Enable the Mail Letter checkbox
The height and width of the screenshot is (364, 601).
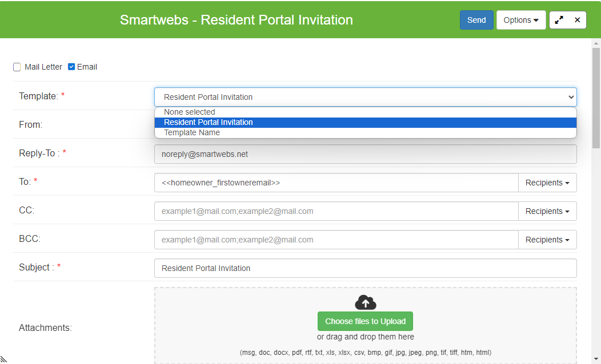coord(17,67)
